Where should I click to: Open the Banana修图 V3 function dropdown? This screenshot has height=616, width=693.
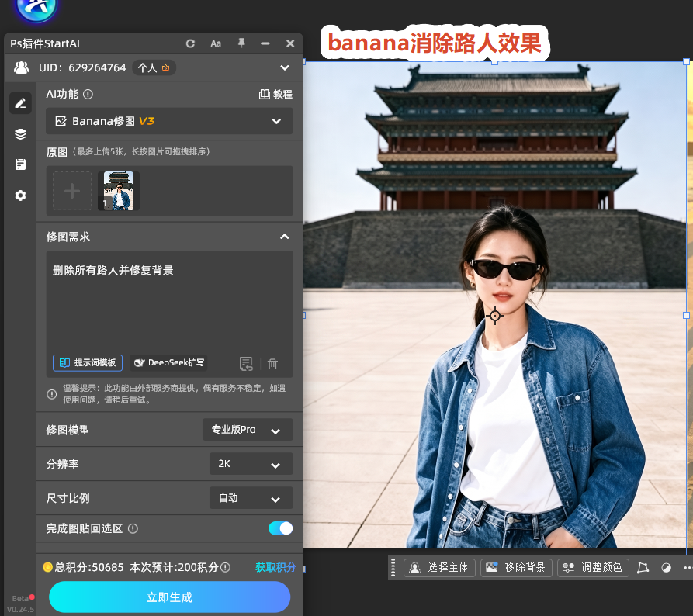point(170,121)
